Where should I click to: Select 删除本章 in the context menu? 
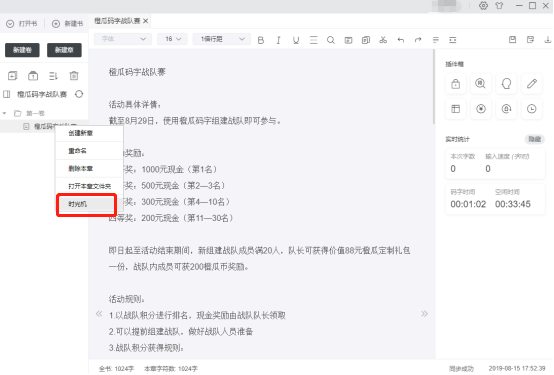pyautogui.click(x=89, y=169)
